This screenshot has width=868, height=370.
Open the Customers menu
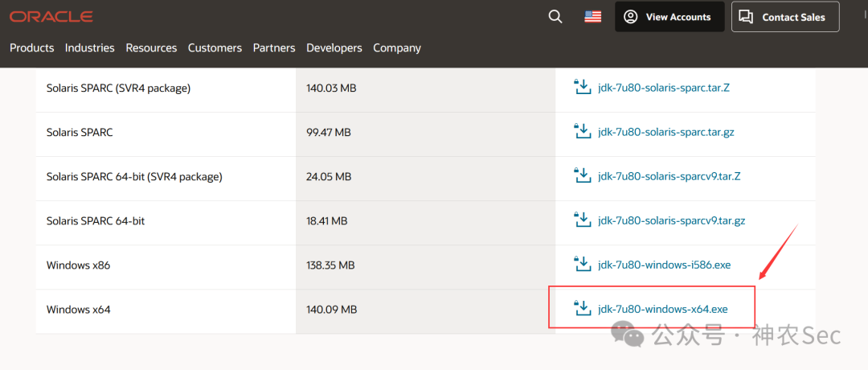pyautogui.click(x=215, y=48)
